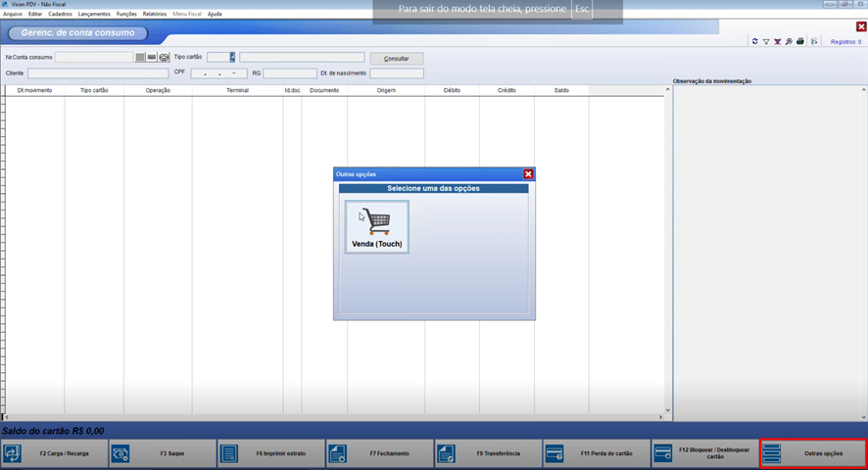Image resolution: width=868 pixels, height=470 pixels.
Task: Click F3 Saque button
Action: click(163, 453)
